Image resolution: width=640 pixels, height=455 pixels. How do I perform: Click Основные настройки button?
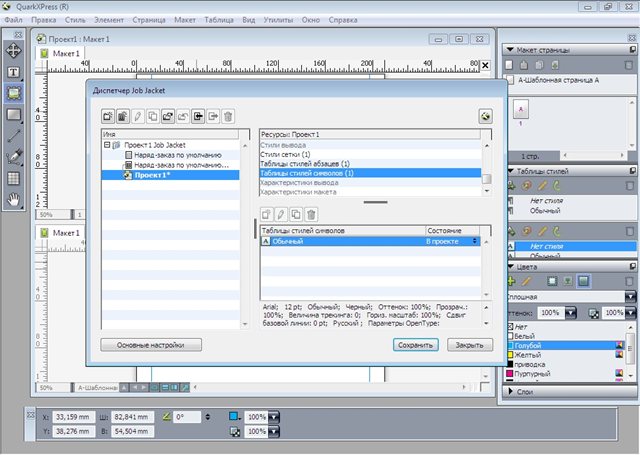pos(151,345)
